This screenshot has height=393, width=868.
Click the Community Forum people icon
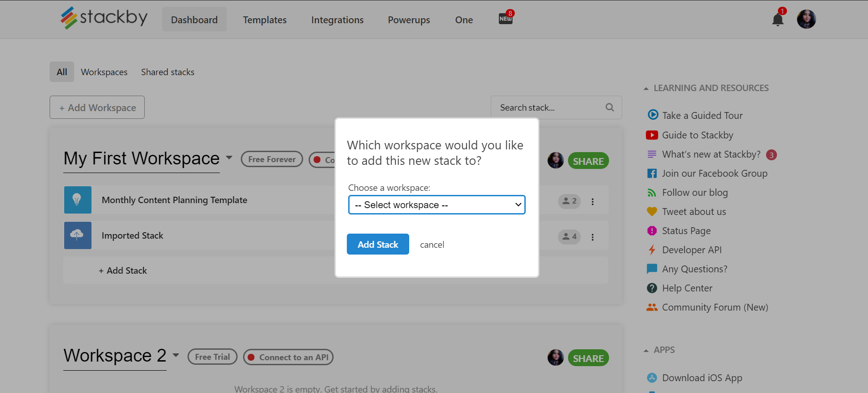[652, 307]
